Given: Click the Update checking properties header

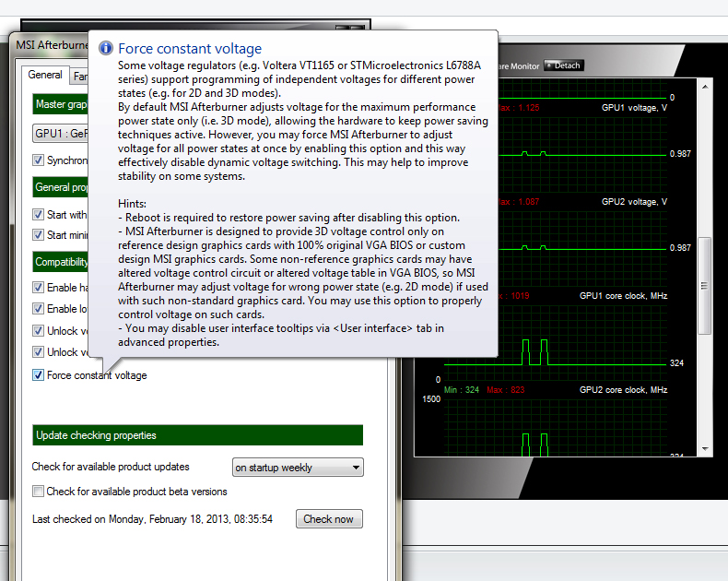Looking at the screenshot, I should [198, 435].
